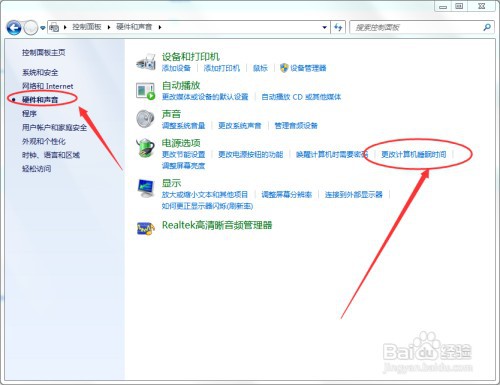The width and height of the screenshot is (500, 385).
Task: Open 时钟、语言和区域 in sidebar
Action: pyautogui.click(x=51, y=155)
